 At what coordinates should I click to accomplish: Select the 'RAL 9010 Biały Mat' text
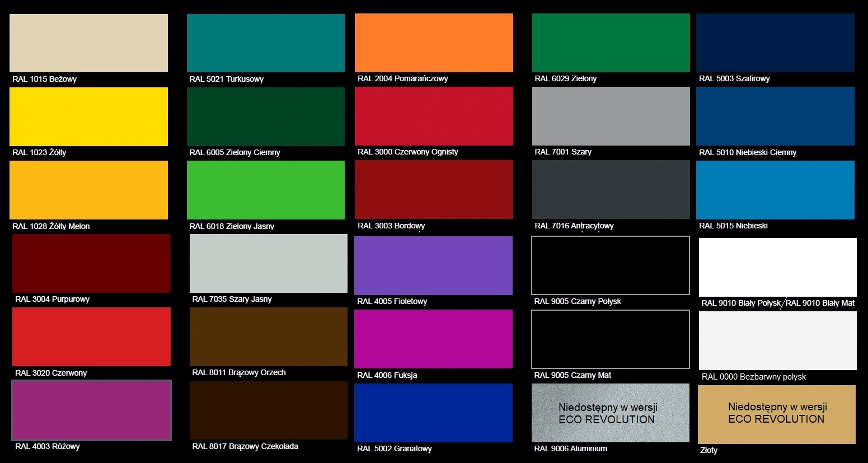pos(820,303)
